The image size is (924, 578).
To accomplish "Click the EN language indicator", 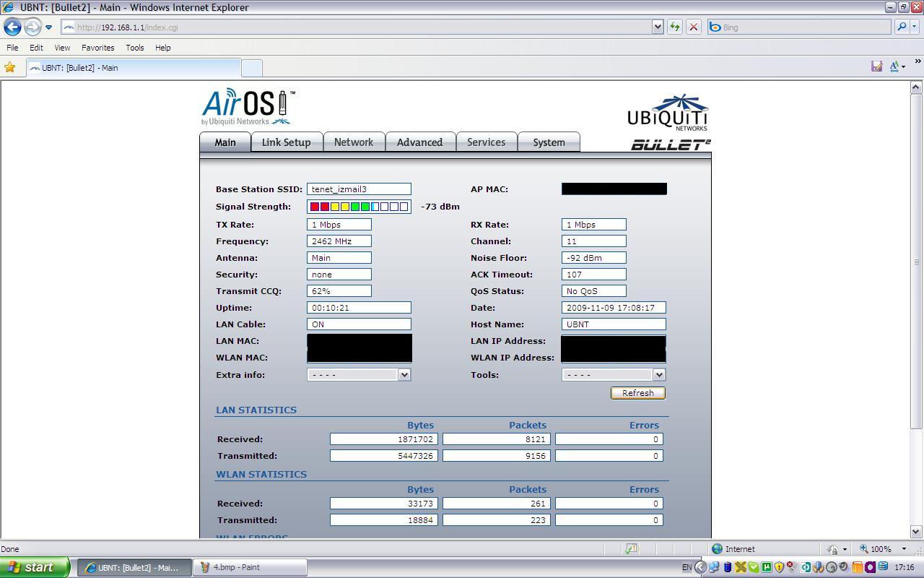I will 687,567.
